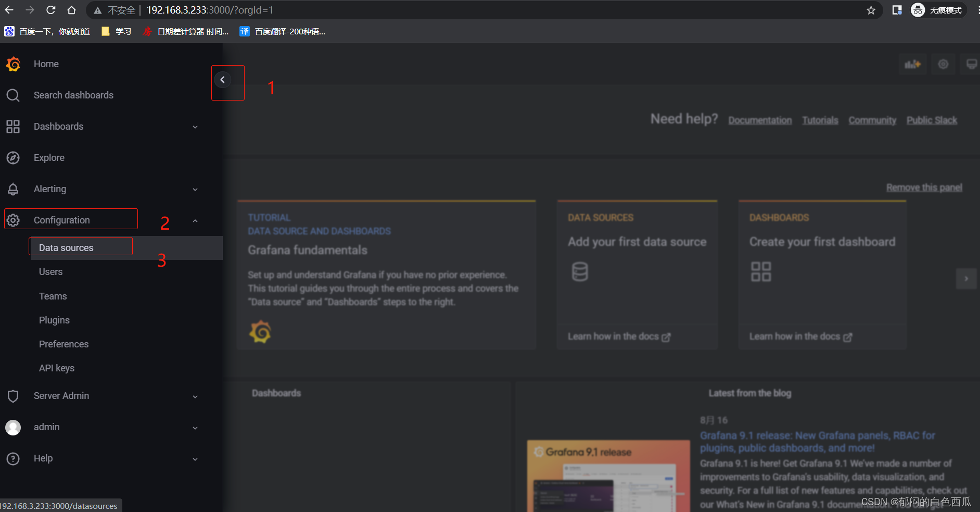Reload the page with browser refresh icon
Screen dimensions: 980x512
(51, 10)
